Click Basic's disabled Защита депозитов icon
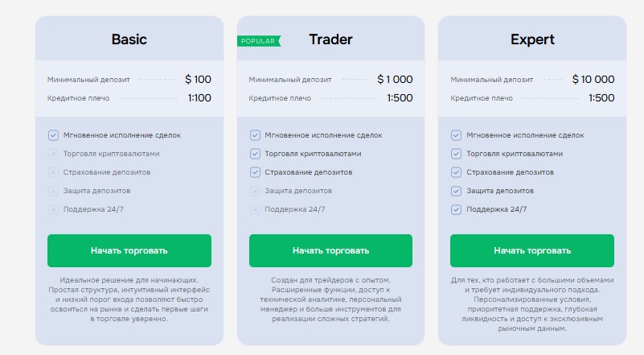Screen dimensions: 644x355 (54, 191)
